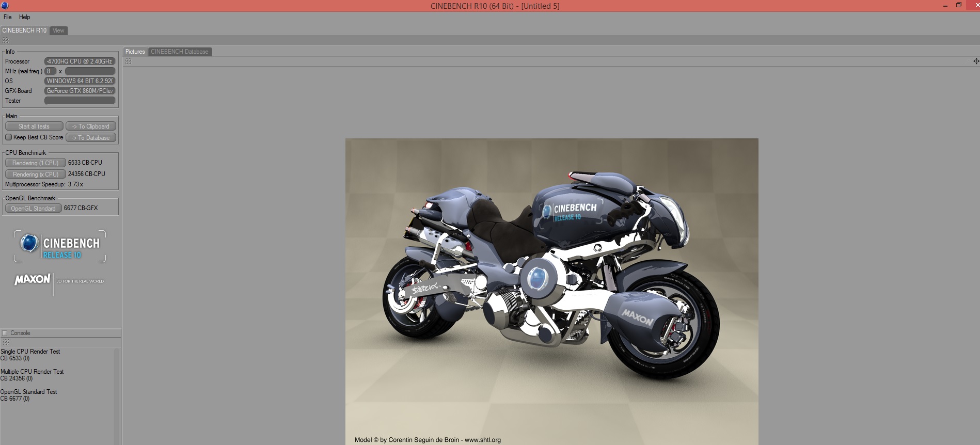Open the Help menu

24,17
